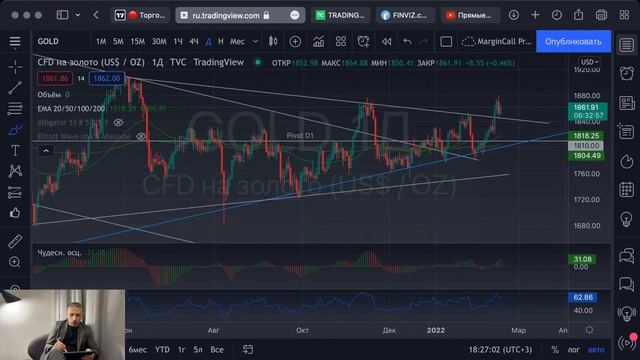The width and height of the screenshot is (640, 360).
Task: Switch to the FINVIZ browser tab
Action: (x=405, y=15)
